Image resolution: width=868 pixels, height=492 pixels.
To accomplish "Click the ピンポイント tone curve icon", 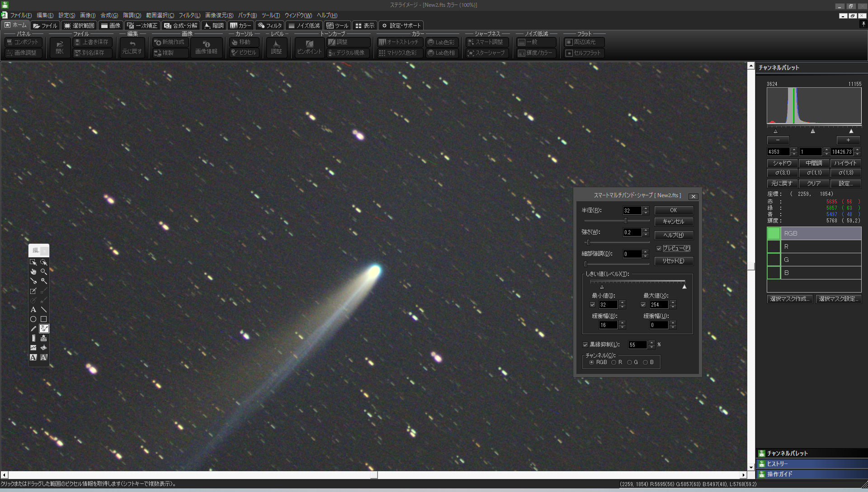I will tap(309, 47).
